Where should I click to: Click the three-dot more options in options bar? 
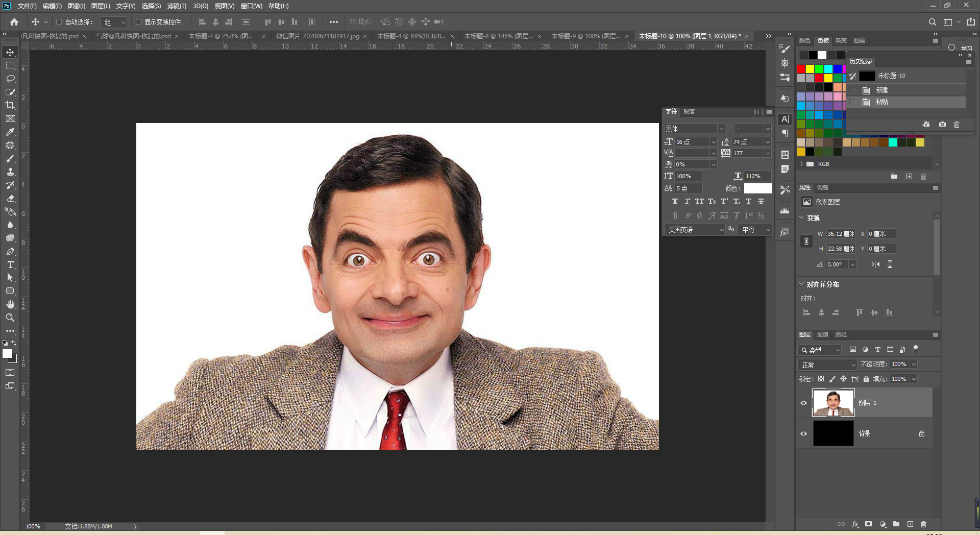(333, 22)
